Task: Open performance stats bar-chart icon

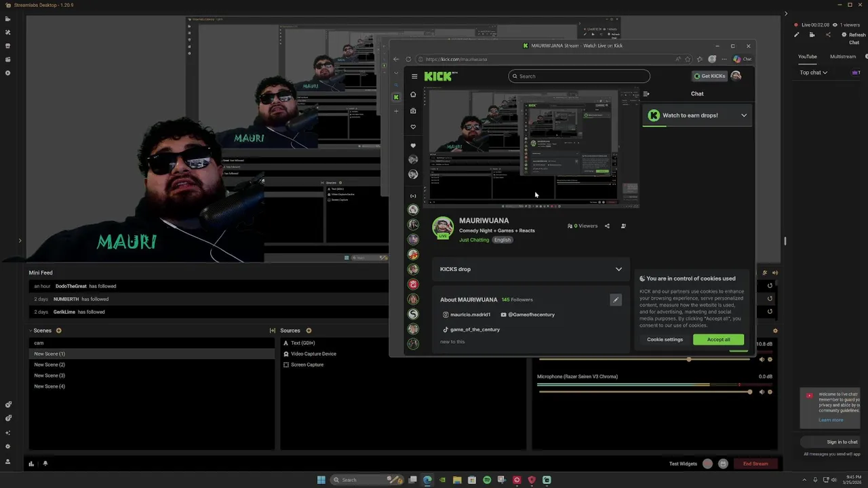Action: (x=31, y=464)
